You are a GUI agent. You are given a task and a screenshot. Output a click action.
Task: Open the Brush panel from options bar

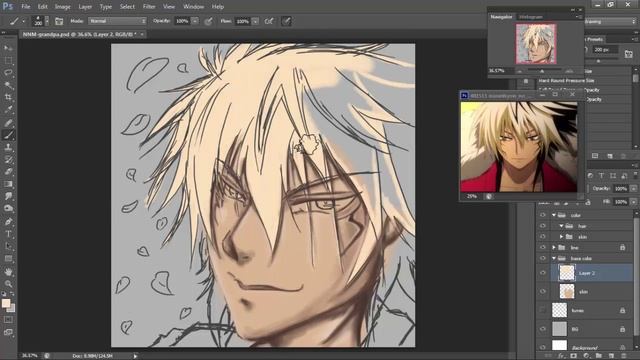tap(59, 21)
